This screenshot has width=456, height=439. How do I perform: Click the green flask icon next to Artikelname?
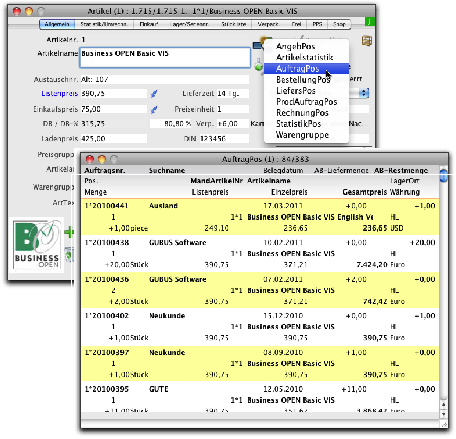(259, 65)
